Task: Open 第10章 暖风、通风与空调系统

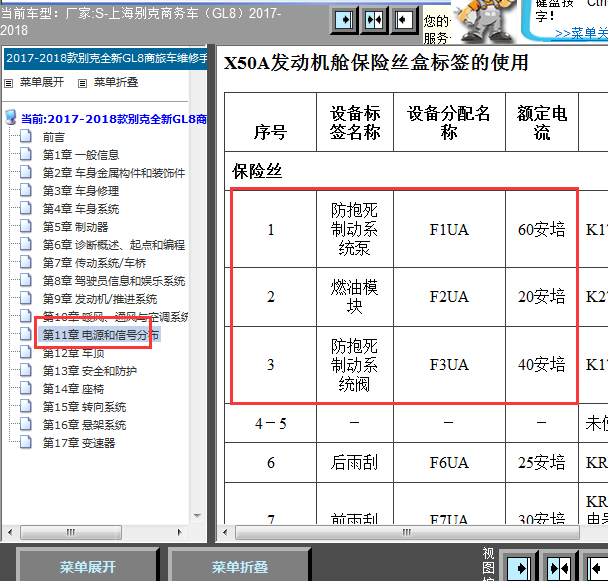Action: [115, 317]
